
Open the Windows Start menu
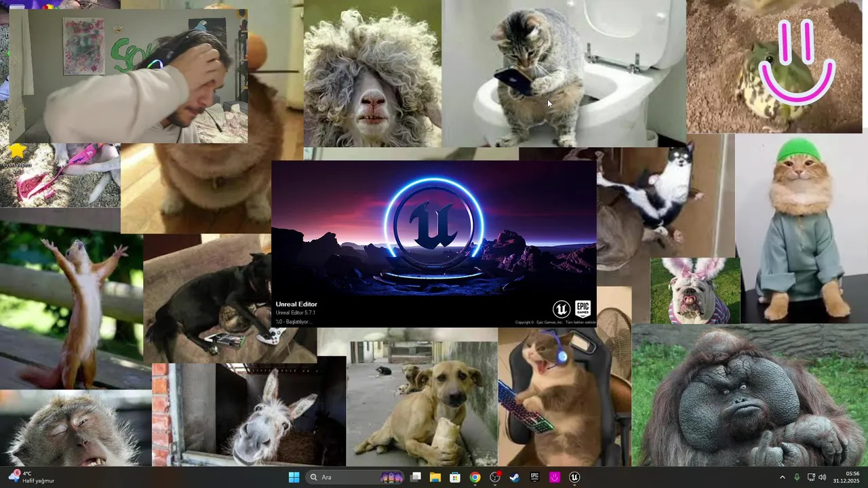[294, 477]
